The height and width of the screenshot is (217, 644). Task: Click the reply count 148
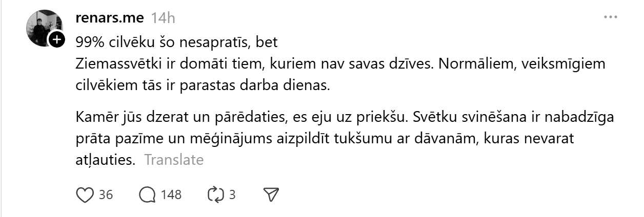(171, 194)
